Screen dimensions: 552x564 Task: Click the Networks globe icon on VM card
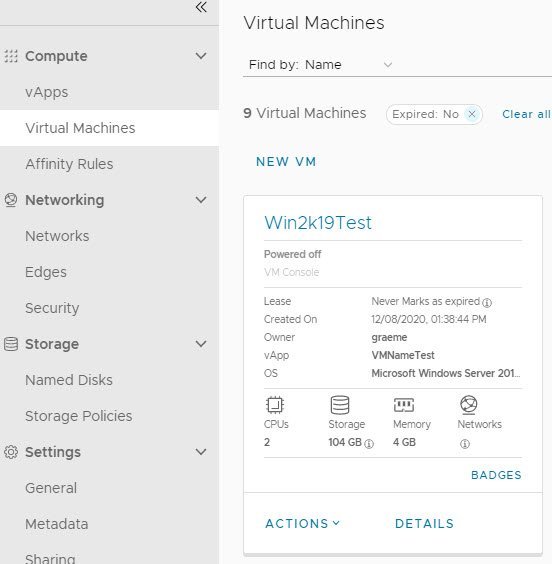[469, 404]
